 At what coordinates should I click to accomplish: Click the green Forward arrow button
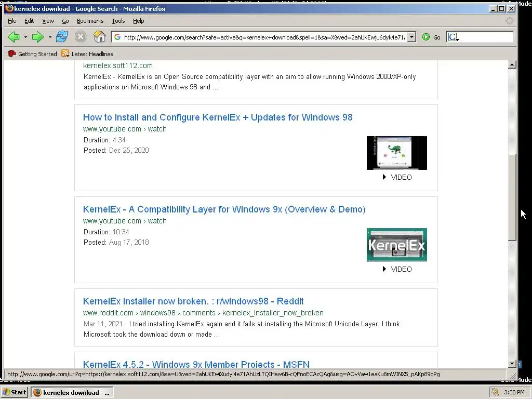37,37
